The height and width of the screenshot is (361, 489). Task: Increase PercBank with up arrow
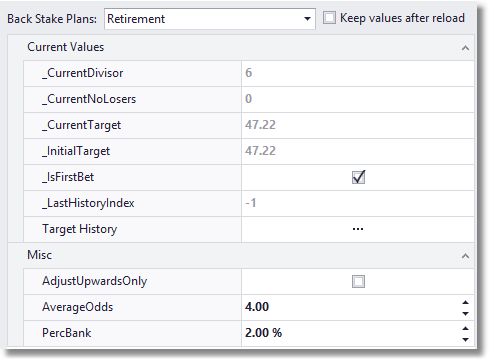click(465, 328)
